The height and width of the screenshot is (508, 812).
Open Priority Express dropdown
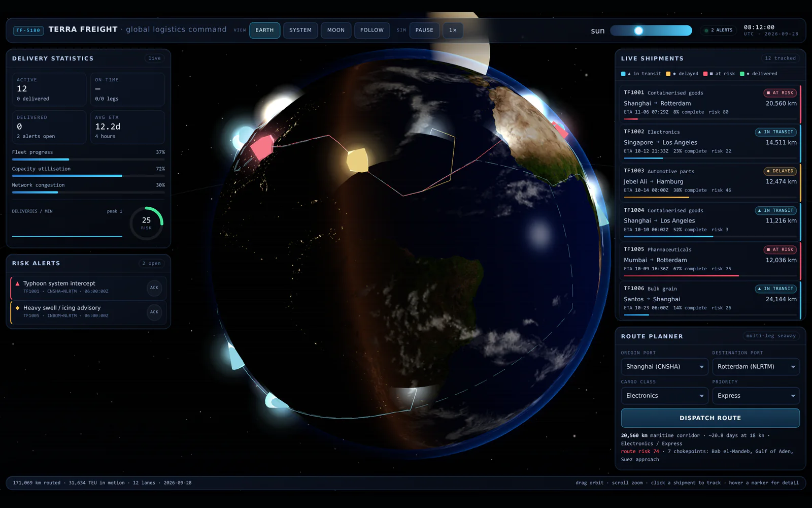(756, 396)
